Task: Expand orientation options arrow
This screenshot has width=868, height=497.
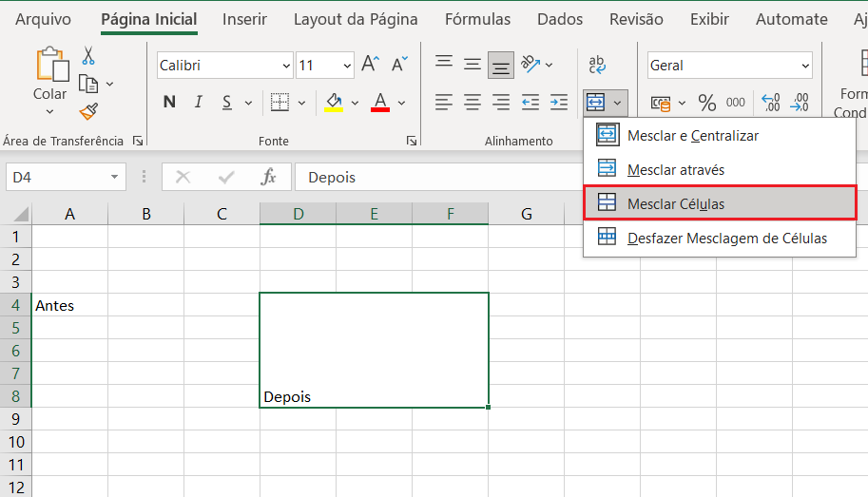Action: [x=549, y=65]
